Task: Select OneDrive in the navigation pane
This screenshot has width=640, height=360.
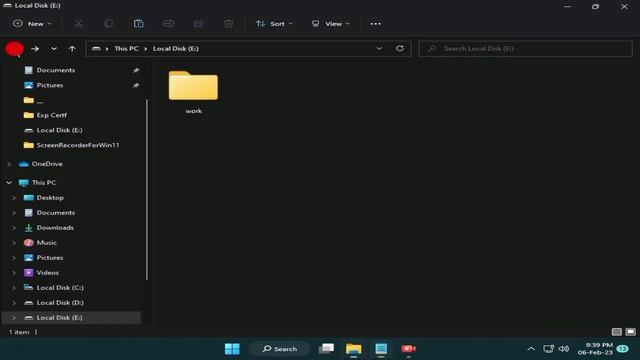Action: coord(47,164)
